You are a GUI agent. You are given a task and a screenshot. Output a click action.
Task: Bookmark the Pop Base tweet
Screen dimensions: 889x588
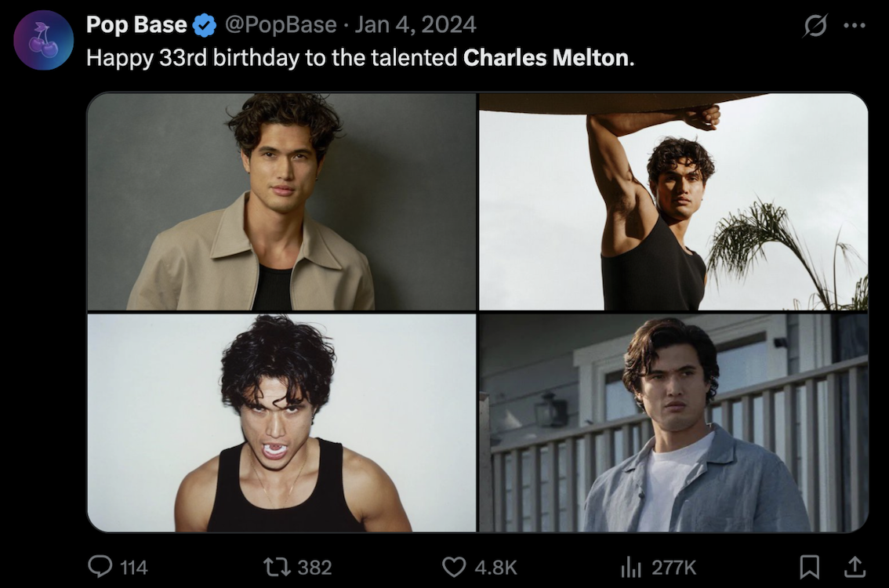(x=809, y=566)
